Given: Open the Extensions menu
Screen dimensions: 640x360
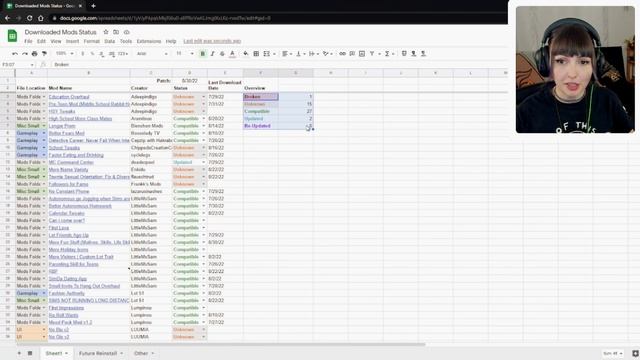Looking at the screenshot, I should pyautogui.click(x=149, y=41).
